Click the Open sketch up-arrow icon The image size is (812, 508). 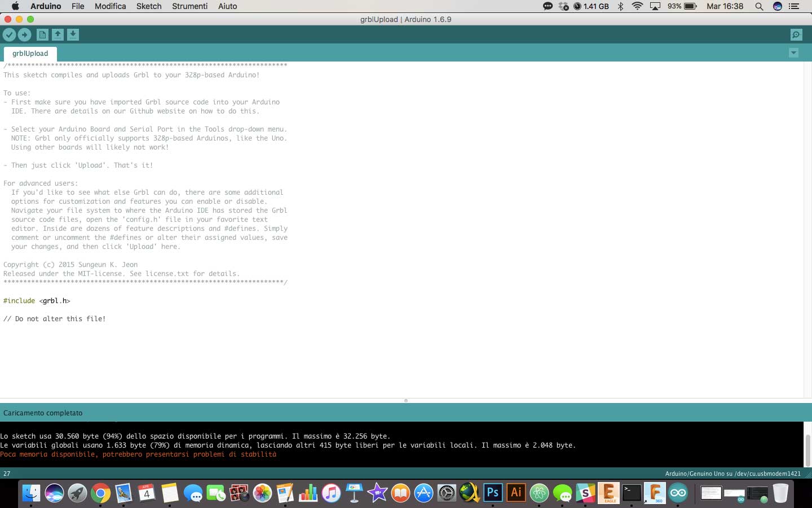click(58, 35)
